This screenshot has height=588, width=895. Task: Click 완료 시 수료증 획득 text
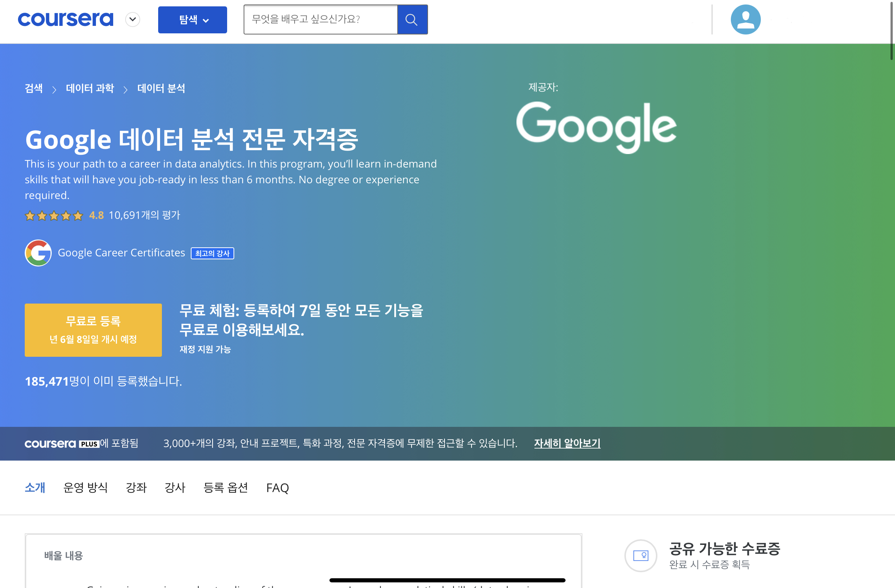pos(709,565)
